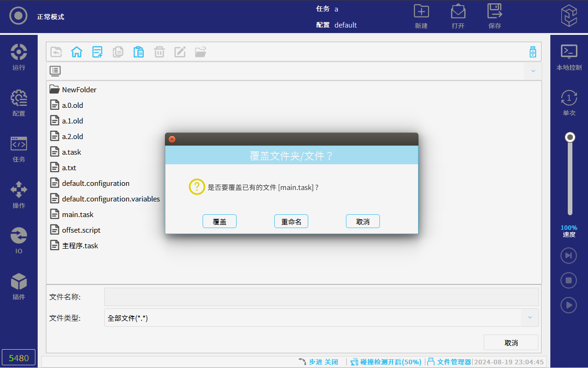Toggle step mode in status bar
Viewport: 588px width, 368px height.
318,362
